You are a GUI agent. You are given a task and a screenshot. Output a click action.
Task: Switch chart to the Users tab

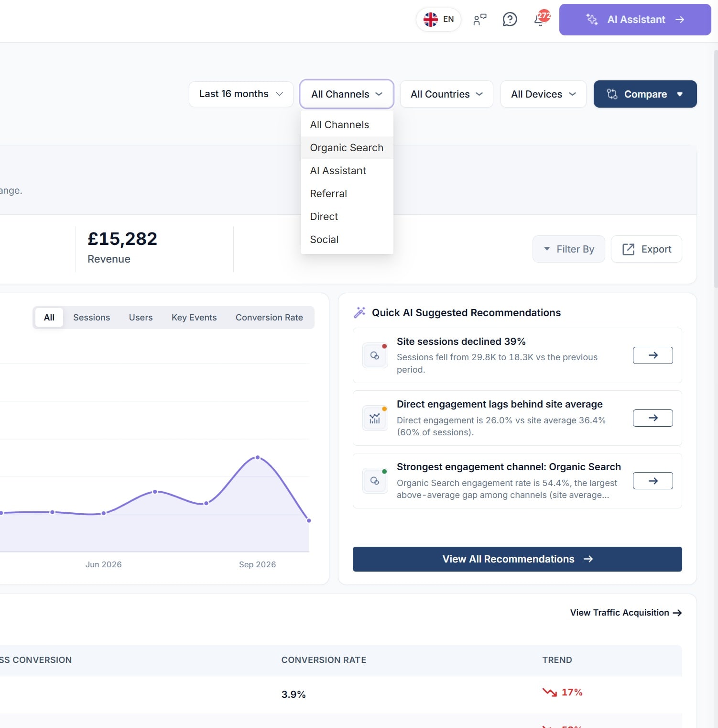141,318
